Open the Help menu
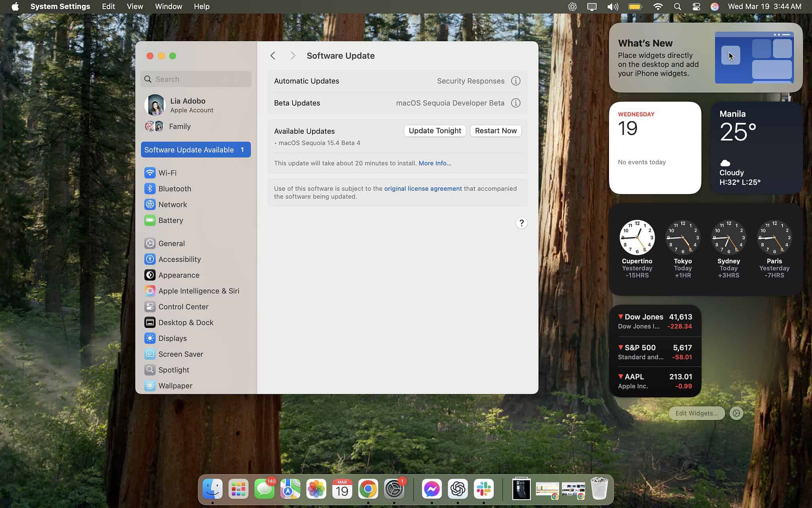The height and width of the screenshot is (508, 812). 201,6
